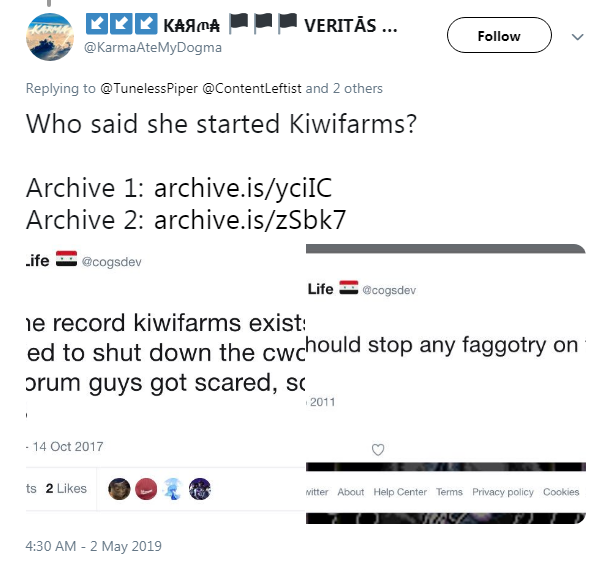This screenshot has height=568, width=605.
Task: Click Syrian flag beside Life in right screenshot
Action: [x=349, y=288]
